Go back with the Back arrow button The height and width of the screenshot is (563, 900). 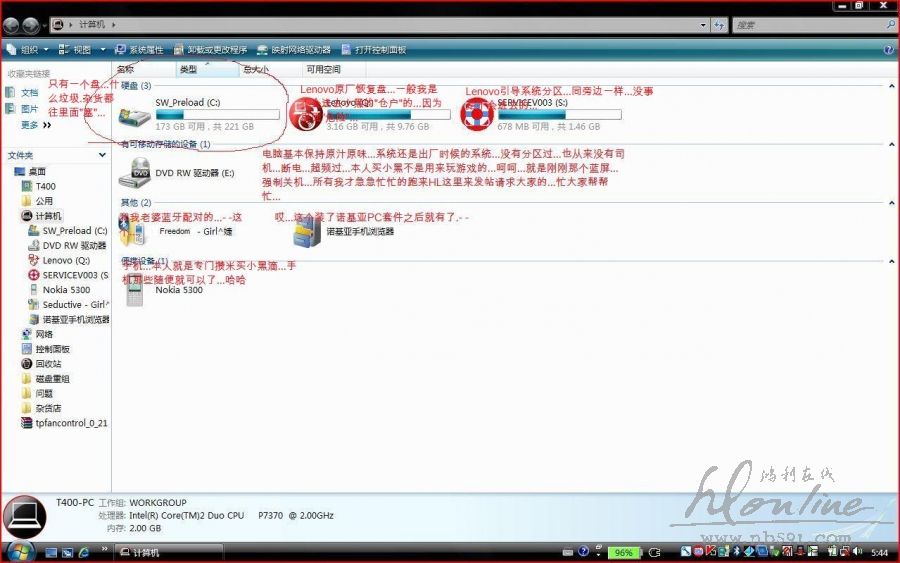click(11, 25)
